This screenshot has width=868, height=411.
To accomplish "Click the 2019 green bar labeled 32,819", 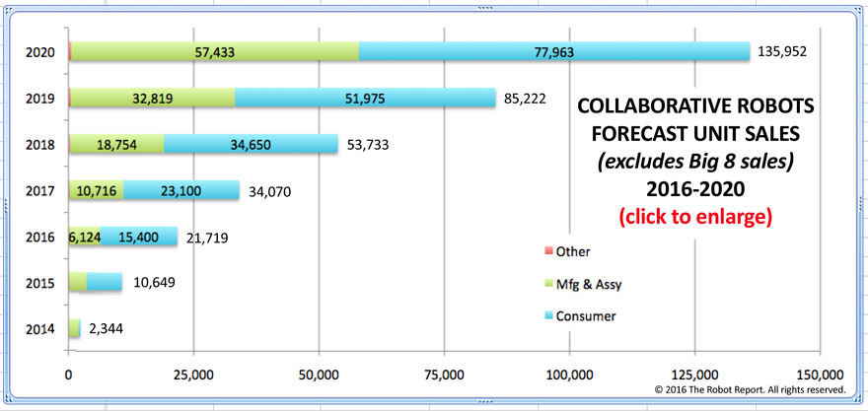I will pos(151,98).
